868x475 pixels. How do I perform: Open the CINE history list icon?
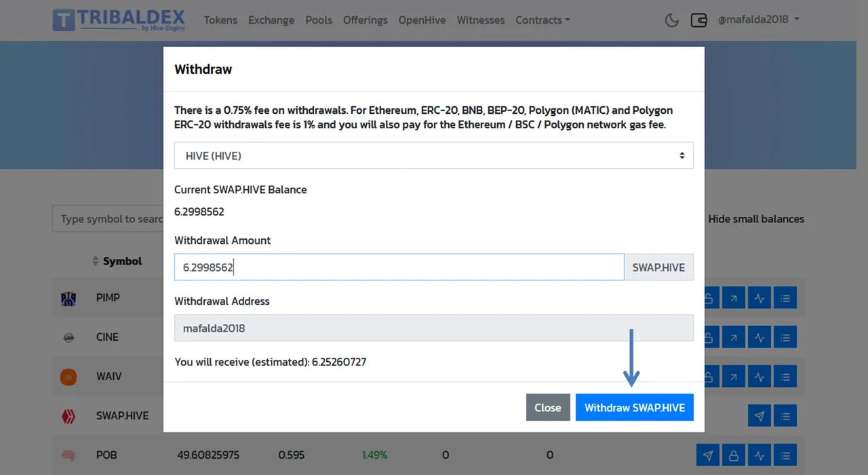[x=785, y=337]
